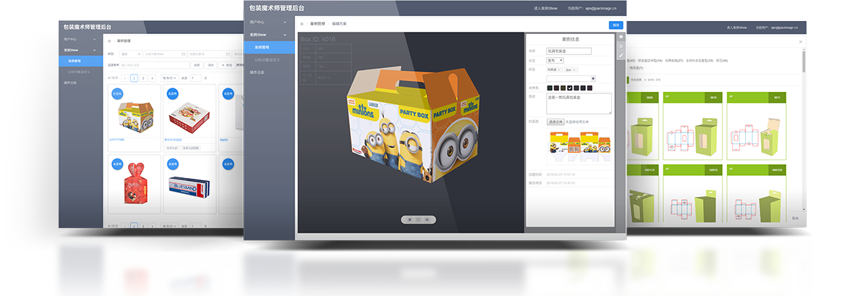This screenshot has height=296, width=868.
Task: Select the first background color swatch
Action: 550,88
